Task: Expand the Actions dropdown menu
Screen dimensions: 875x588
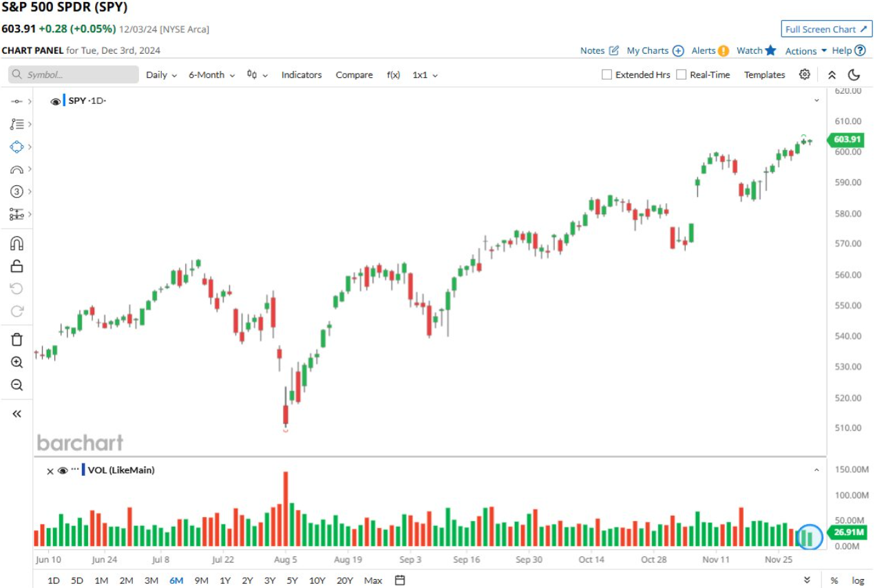Action: click(x=805, y=51)
